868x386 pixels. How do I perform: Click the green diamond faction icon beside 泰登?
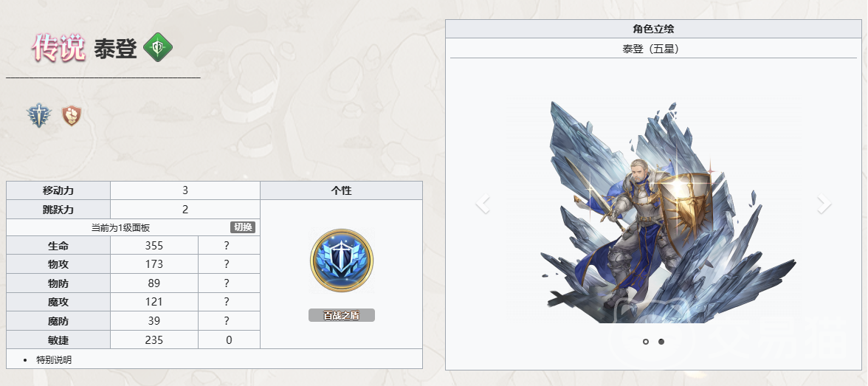pyautogui.click(x=158, y=48)
